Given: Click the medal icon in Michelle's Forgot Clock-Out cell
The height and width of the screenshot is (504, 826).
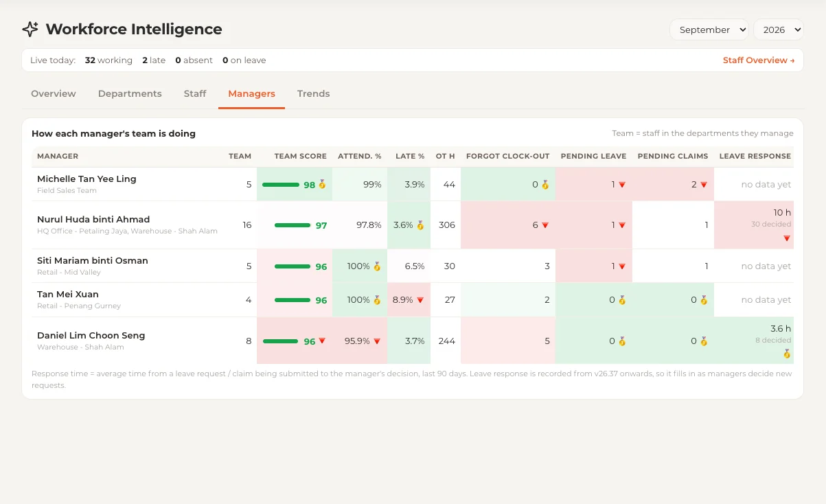Looking at the screenshot, I should [x=545, y=184].
